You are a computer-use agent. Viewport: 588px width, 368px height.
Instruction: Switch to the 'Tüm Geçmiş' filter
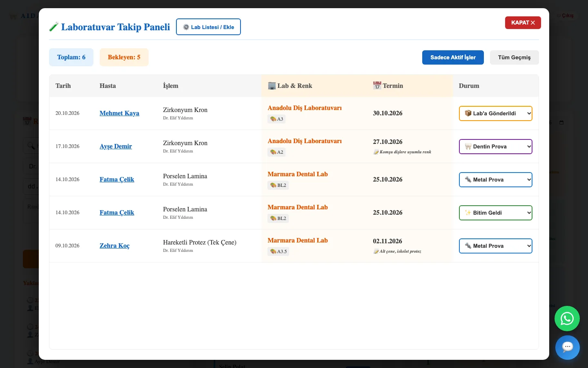(x=514, y=57)
